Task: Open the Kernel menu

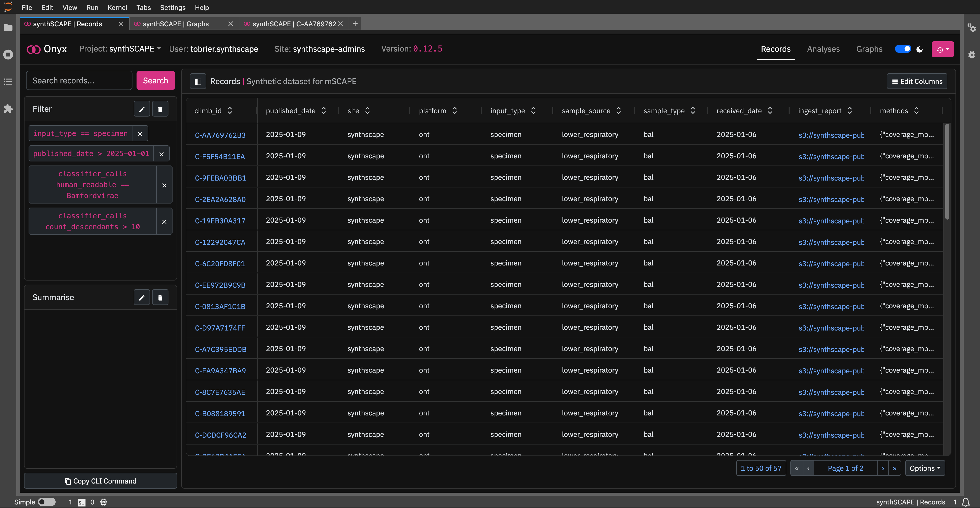Action: click(117, 7)
